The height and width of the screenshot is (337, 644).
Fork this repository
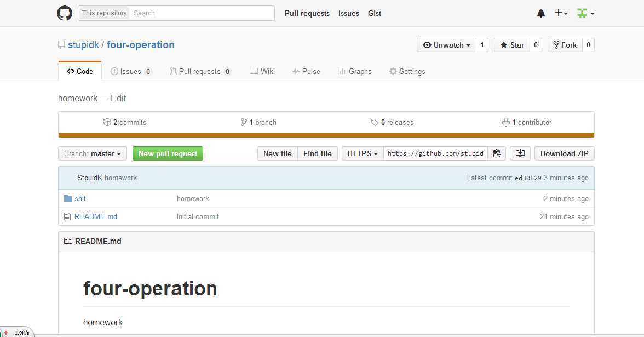pos(565,45)
